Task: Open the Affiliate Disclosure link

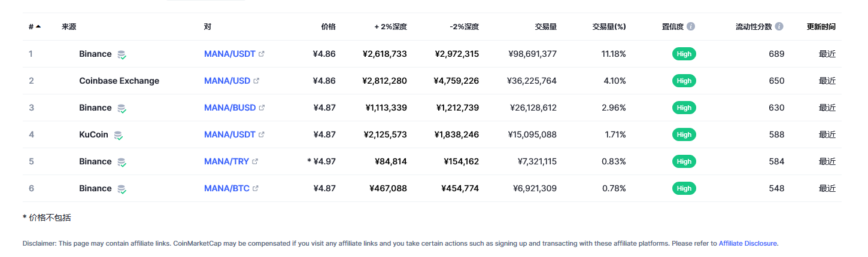Action: click(748, 243)
